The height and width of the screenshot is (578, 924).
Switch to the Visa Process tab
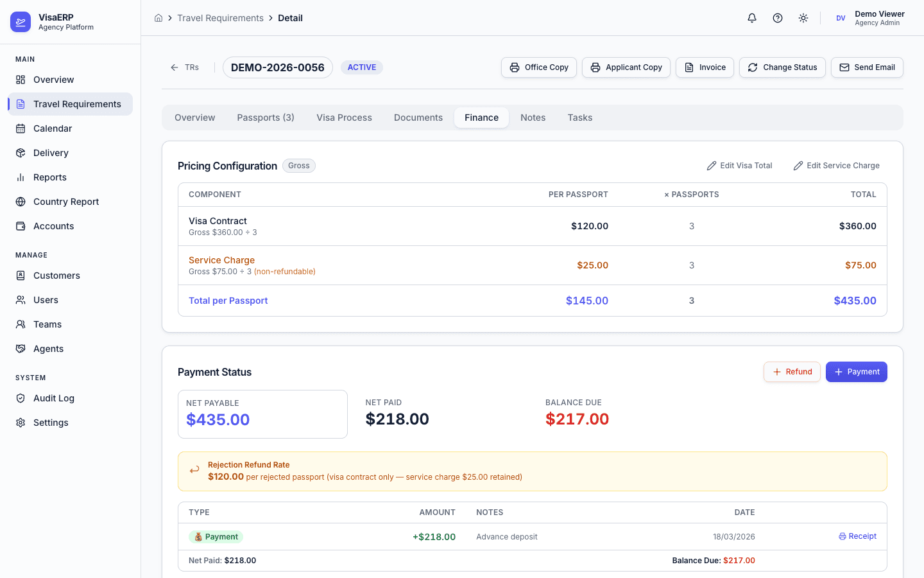(x=344, y=118)
